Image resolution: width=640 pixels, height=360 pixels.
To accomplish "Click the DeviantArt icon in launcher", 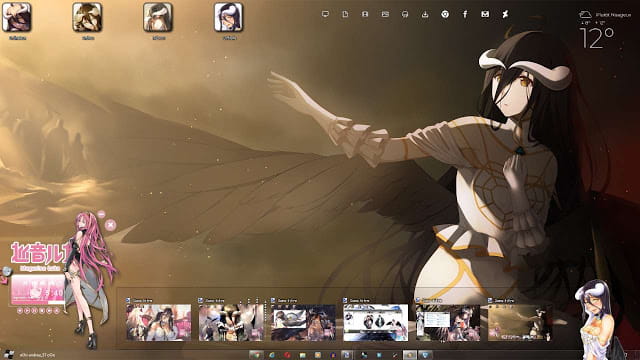I will 505,14.
